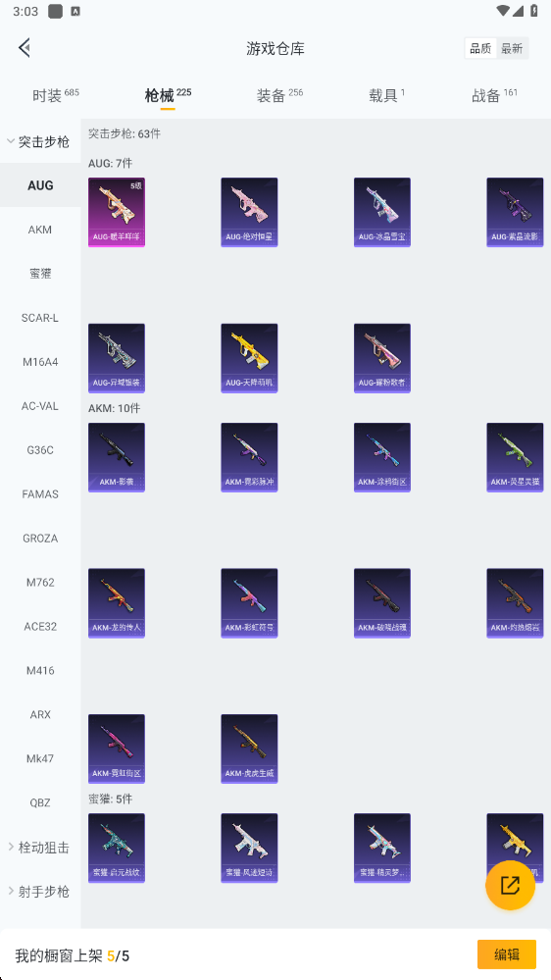Open the AKM-虎虎生威 gold skin
Image resolution: width=551 pixels, height=980 pixels.
pyautogui.click(x=249, y=748)
